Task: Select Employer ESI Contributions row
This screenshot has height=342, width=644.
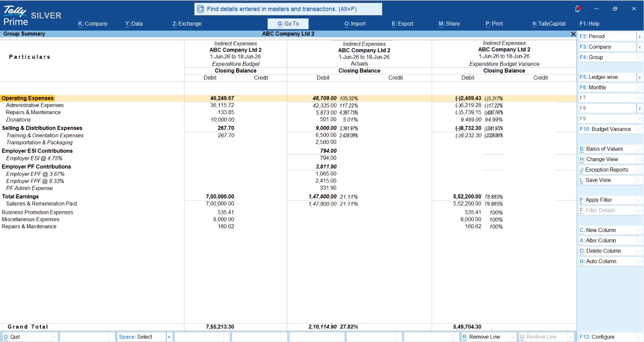Action: coord(288,151)
